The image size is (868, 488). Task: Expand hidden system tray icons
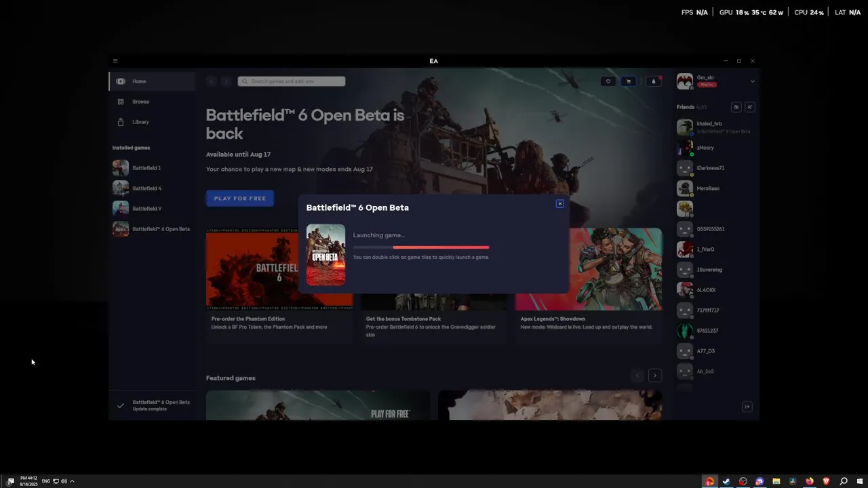(72, 481)
